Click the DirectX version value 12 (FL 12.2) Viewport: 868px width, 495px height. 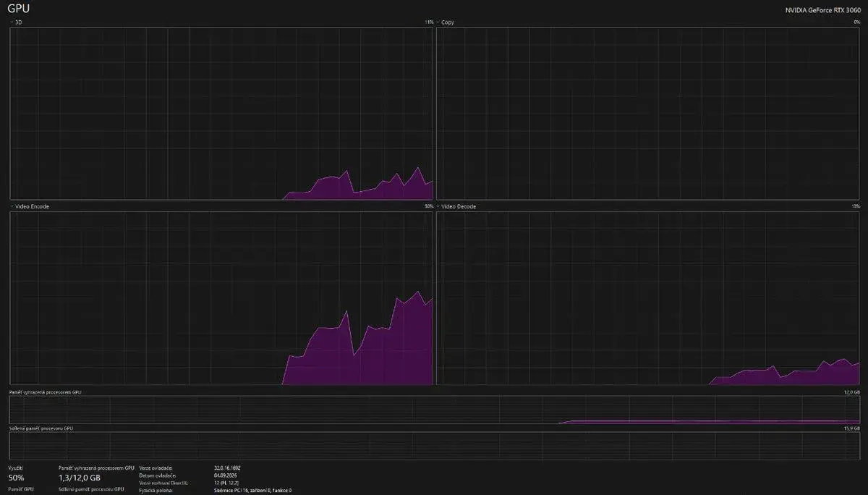point(228,482)
